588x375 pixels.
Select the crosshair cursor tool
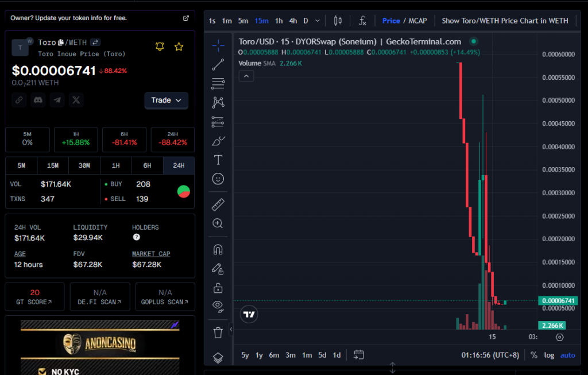pos(218,46)
